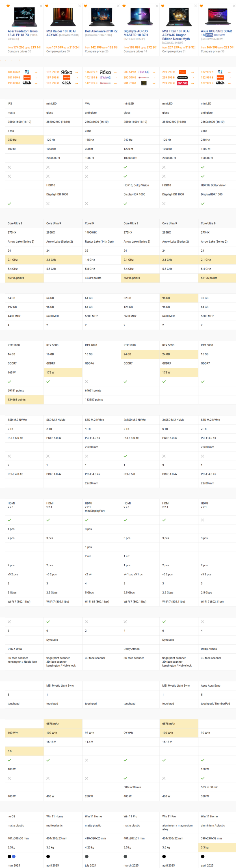Open the Acer Predator Helios 18 AI PH18-73 link

(23, 33)
